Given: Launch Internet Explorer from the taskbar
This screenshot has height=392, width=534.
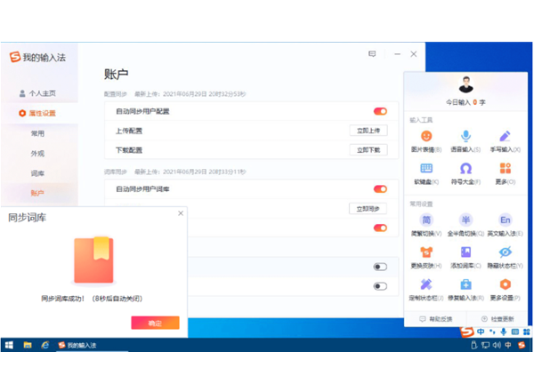Looking at the screenshot, I should (45, 345).
